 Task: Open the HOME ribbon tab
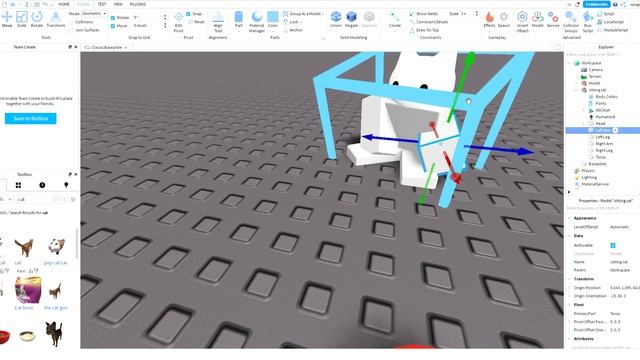pos(64,4)
